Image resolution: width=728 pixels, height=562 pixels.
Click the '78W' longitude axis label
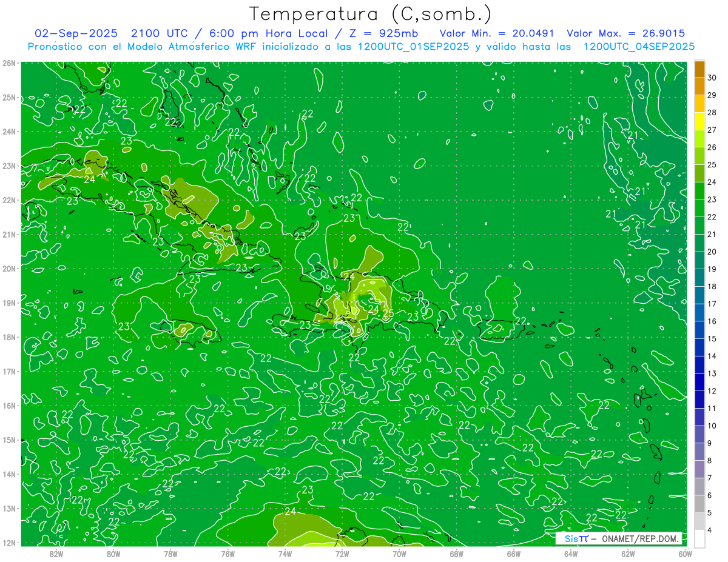click(x=170, y=554)
